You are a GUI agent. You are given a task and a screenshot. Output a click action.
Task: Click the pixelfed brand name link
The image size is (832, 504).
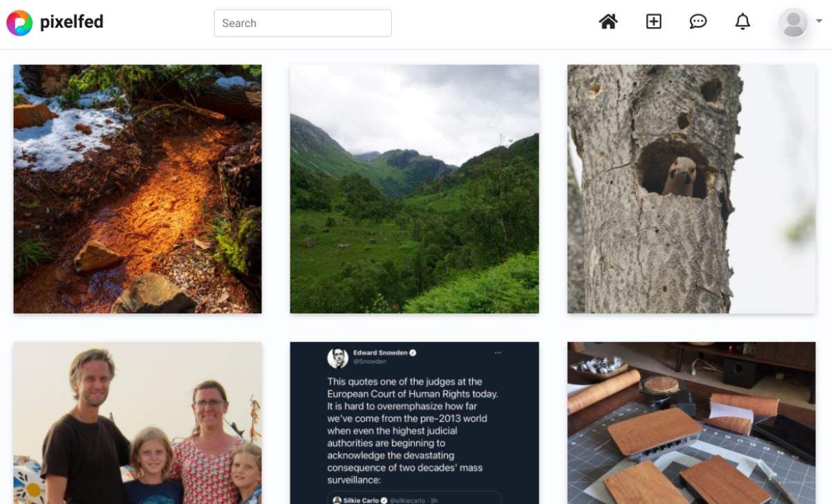pyautogui.click(x=71, y=22)
